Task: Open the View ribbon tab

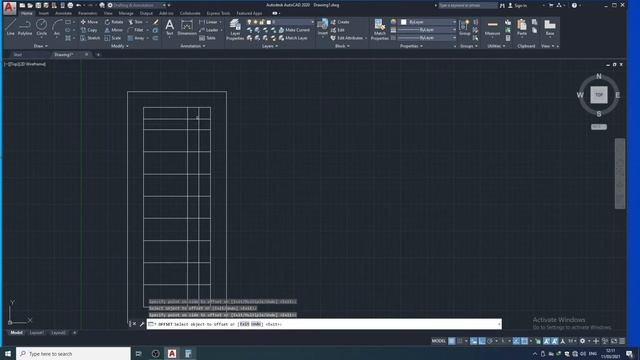Action: click(108, 13)
